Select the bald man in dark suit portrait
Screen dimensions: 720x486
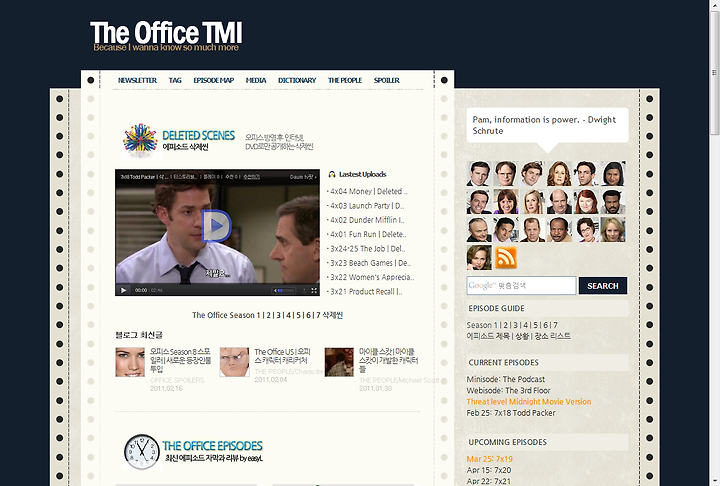(559, 202)
